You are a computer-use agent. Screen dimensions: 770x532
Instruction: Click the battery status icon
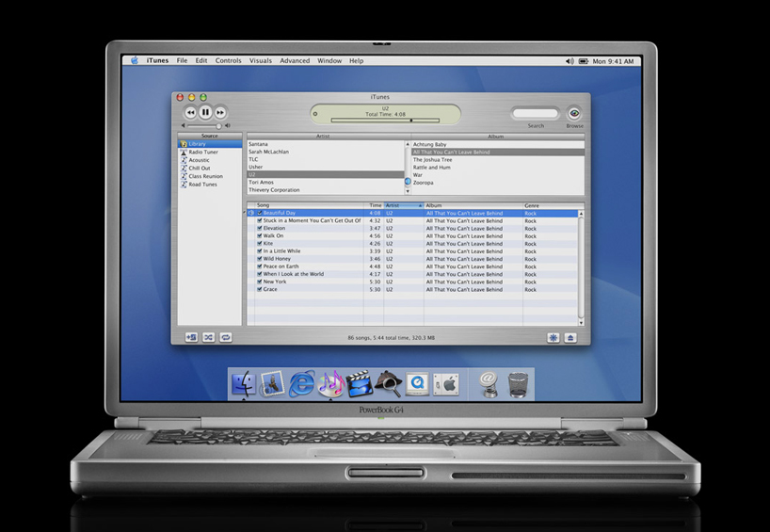pyautogui.click(x=584, y=61)
